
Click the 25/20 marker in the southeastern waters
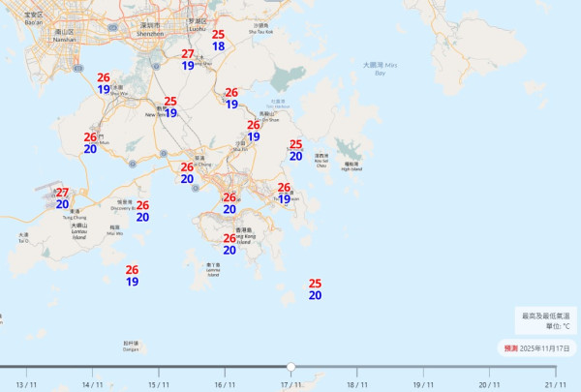[x=315, y=289]
